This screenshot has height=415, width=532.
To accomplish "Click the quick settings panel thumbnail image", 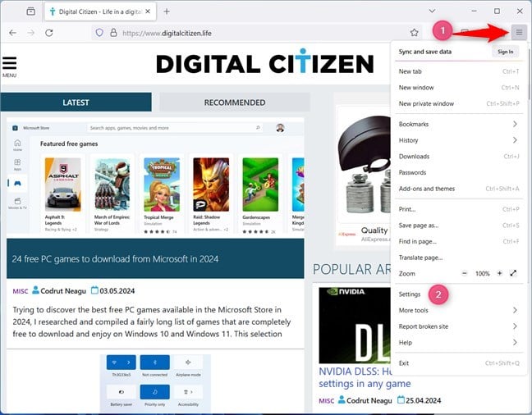I will (155, 383).
